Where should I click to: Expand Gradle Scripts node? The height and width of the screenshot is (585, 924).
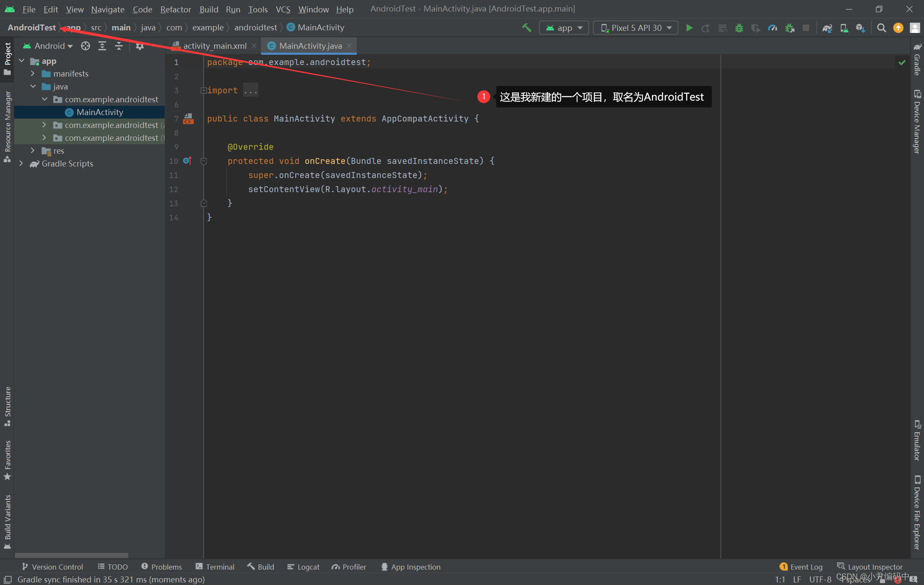pos(21,163)
